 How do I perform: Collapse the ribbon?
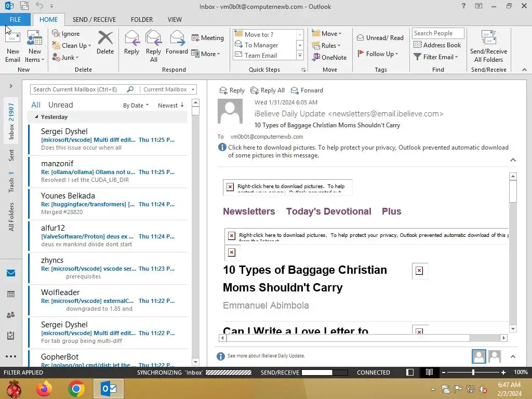pos(524,70)
